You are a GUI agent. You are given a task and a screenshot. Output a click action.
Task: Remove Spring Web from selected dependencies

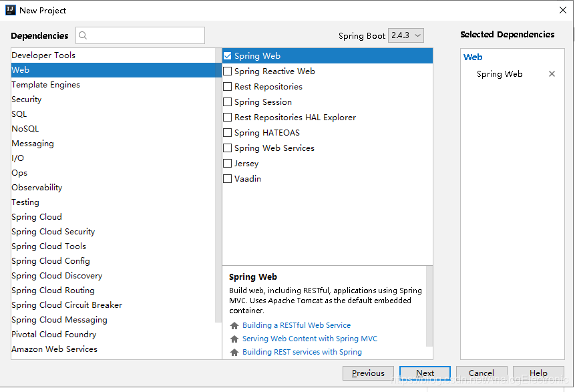point(552,73)
